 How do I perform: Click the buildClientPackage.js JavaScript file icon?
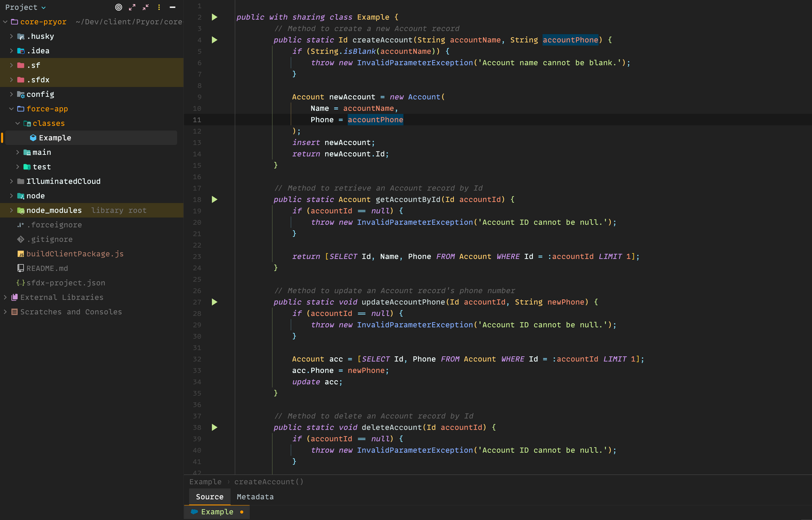pos(21,254)
